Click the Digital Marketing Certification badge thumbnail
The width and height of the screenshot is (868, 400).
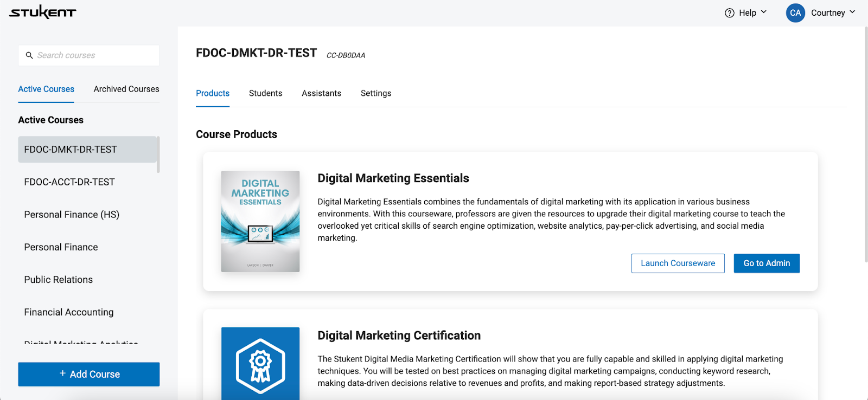pyautogui.click(x=260, y=364)
